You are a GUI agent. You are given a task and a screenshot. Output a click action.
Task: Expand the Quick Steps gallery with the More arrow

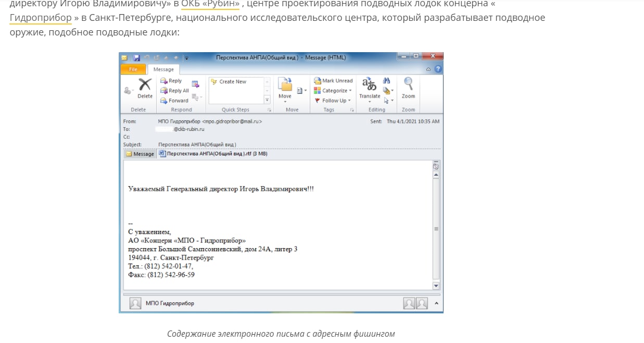[267, 100]
